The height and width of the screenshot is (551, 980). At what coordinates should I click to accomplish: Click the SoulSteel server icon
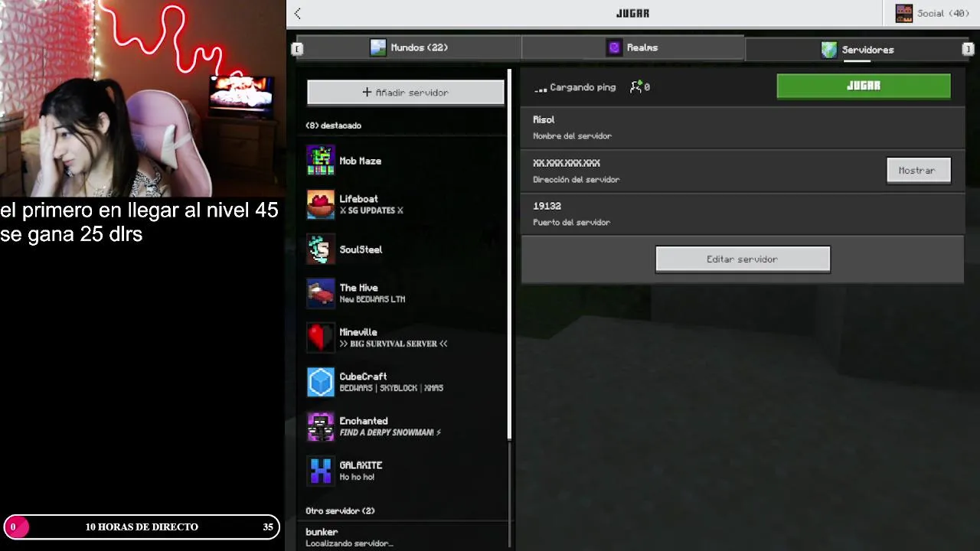click(321, 249)
